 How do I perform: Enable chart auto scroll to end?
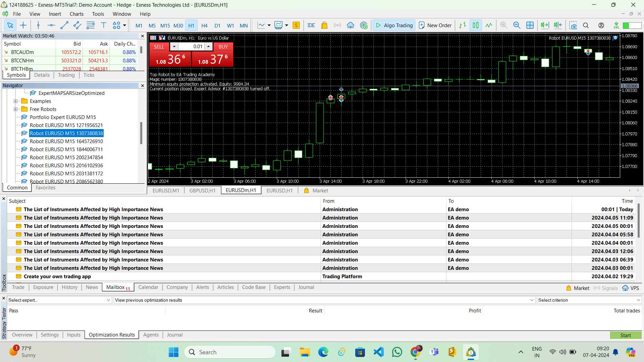pos(545,25)
